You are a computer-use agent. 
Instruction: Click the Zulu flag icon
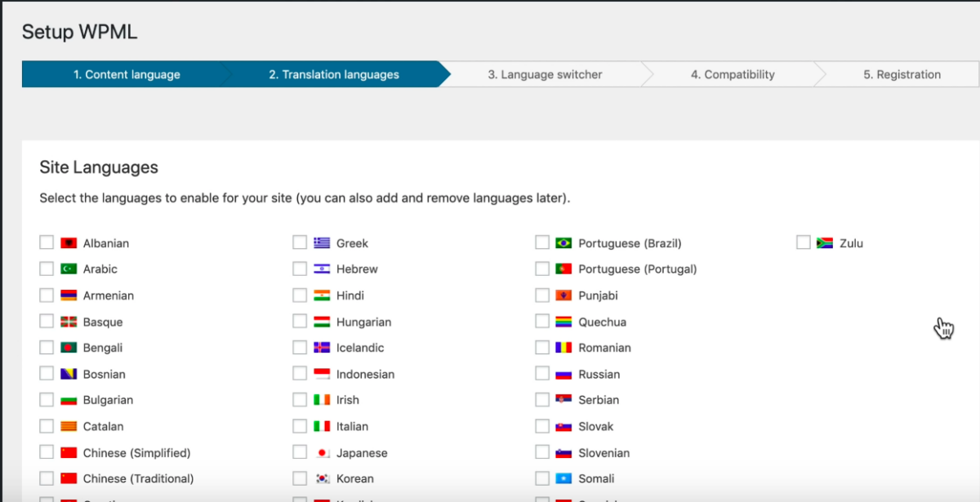(x=824, y=242)
